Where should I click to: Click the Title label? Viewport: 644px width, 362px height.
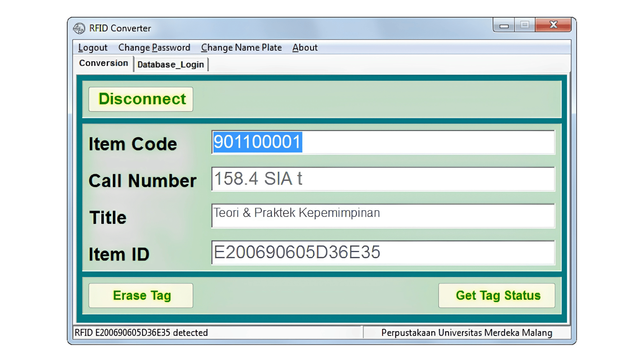[108, 218]
